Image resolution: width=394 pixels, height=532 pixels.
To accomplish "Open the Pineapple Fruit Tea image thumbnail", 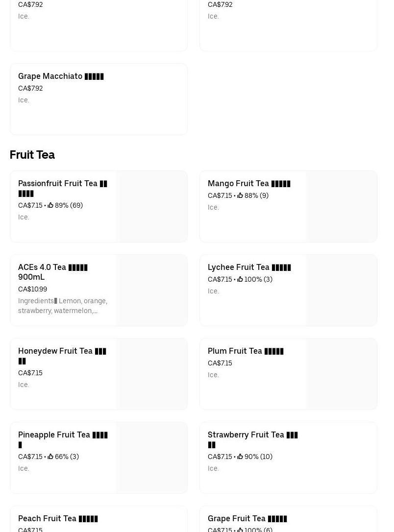I will 151,458.
